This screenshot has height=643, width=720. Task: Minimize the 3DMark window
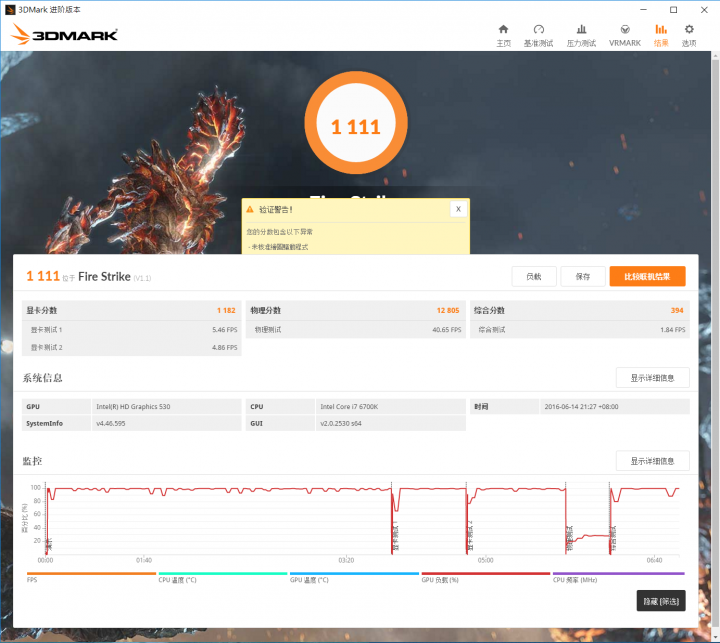coord(643,10)
